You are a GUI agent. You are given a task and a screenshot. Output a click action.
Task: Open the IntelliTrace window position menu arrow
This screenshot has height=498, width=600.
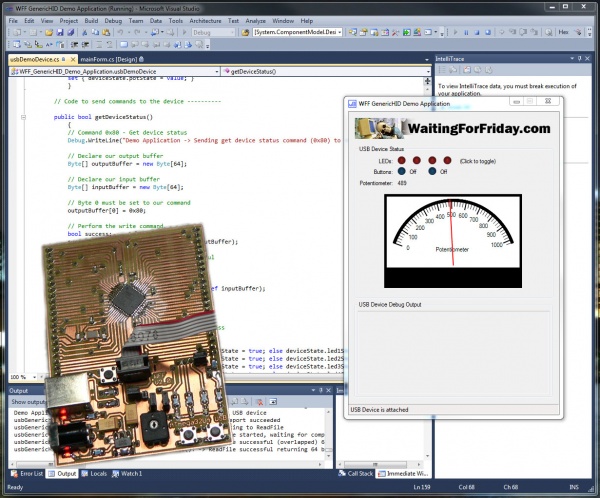click(572, 59)
